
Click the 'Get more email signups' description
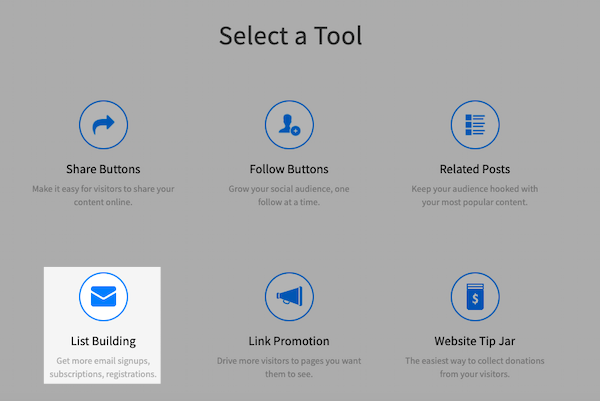[x=103, y=367]
